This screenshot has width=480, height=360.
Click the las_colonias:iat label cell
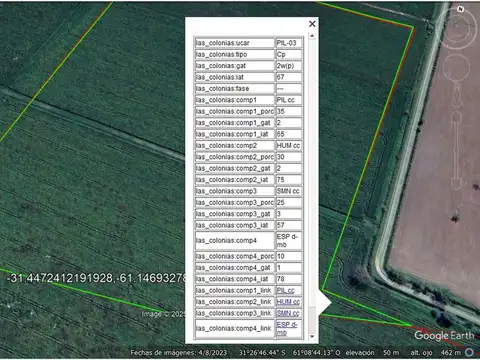point(235,77)
